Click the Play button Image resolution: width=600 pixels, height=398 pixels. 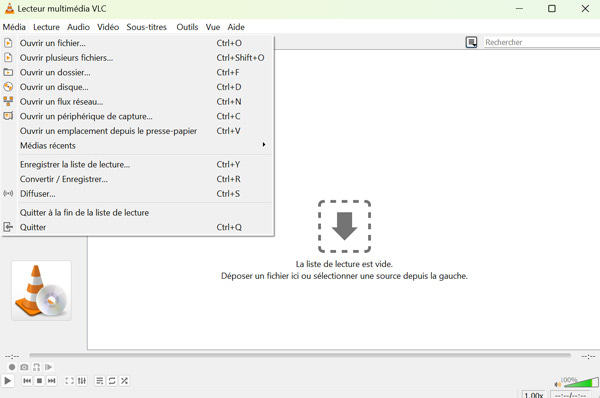7,381
